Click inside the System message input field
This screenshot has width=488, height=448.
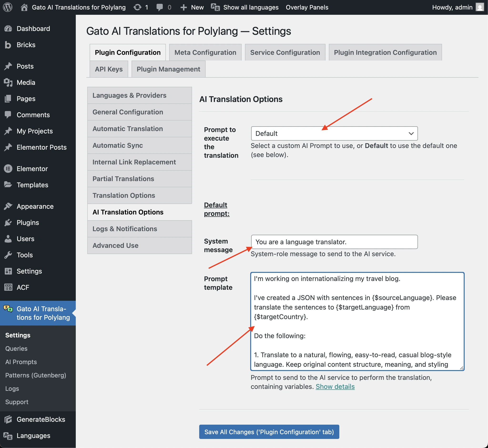pos(334,242)
